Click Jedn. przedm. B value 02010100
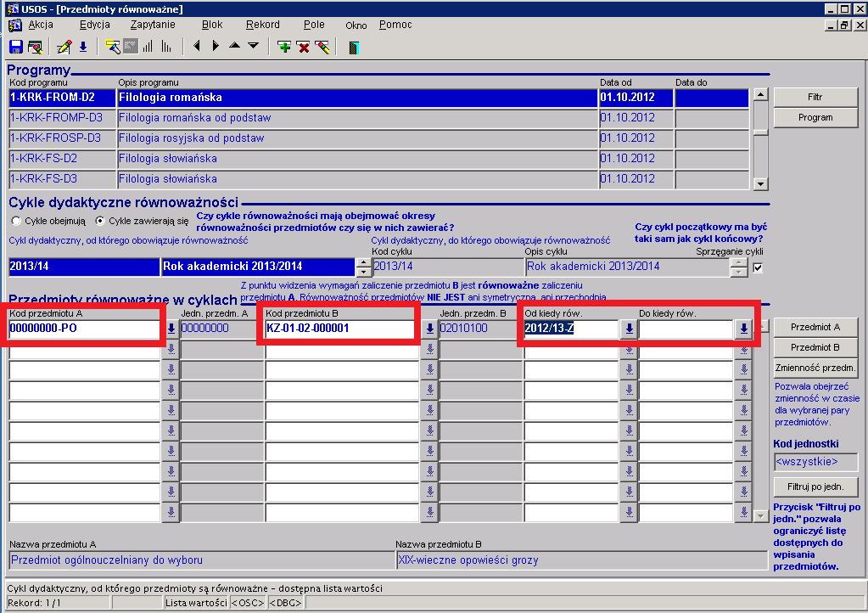This screenshot has width=868, height=613. pyautogui.click(x=480, y=329)
